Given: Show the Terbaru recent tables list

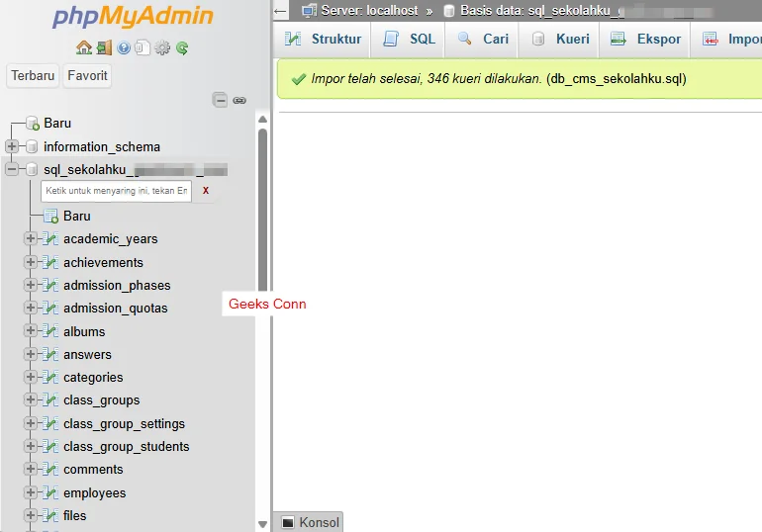Looking at the screenshot, I should 33,76.
